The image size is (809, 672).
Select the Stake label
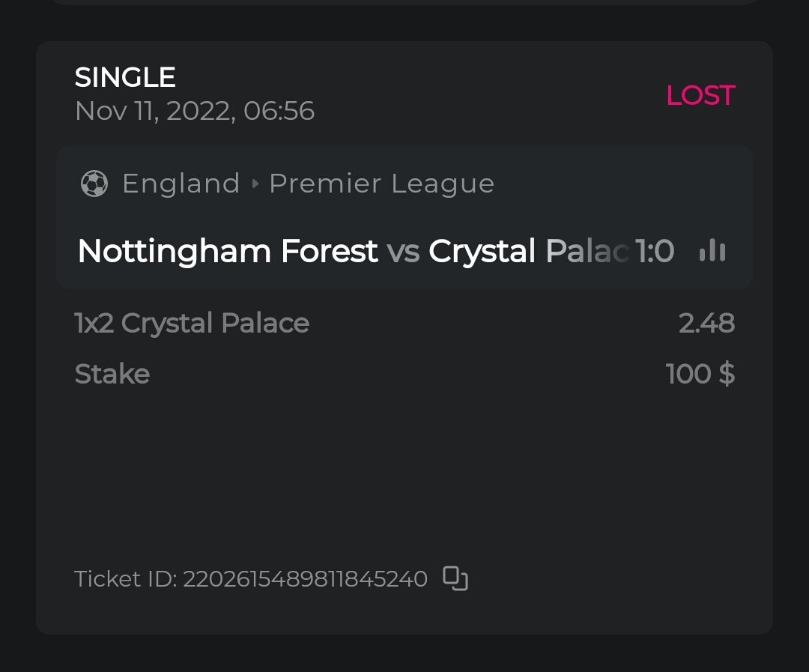click(x=112, y=373)
